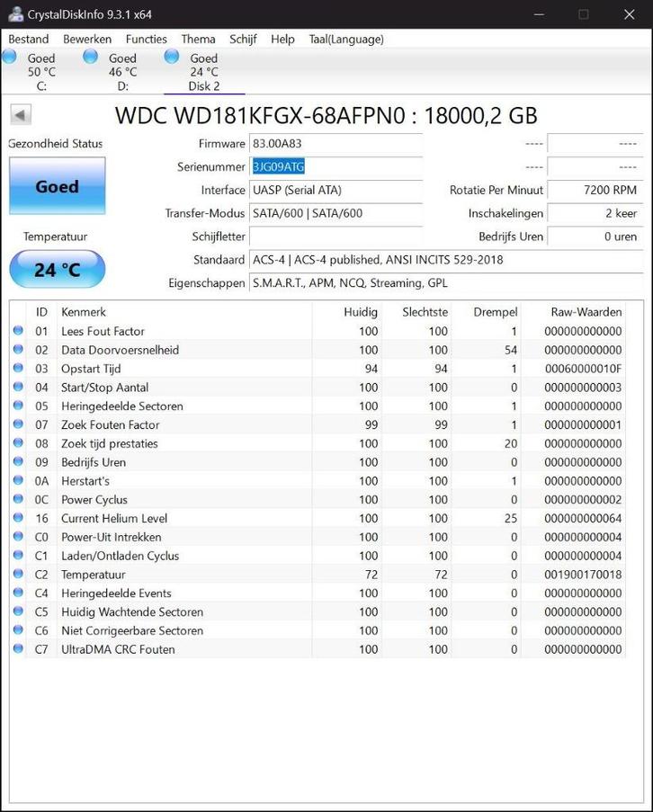Viewport: 653px width, 812px height.
Task: Click the ID column header
Action: pos(41,312)
